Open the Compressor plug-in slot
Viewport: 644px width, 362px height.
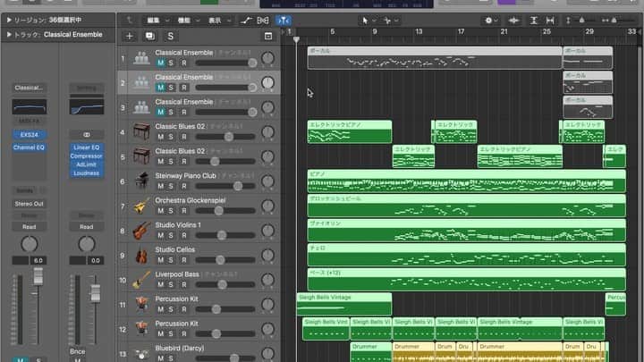(x=86, y=156)
